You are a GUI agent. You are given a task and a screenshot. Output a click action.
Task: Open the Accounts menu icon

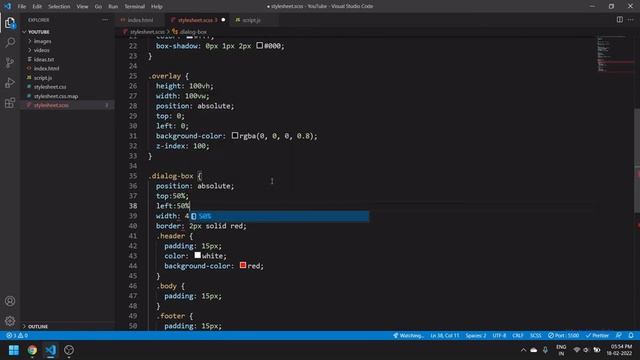point(10,301)
